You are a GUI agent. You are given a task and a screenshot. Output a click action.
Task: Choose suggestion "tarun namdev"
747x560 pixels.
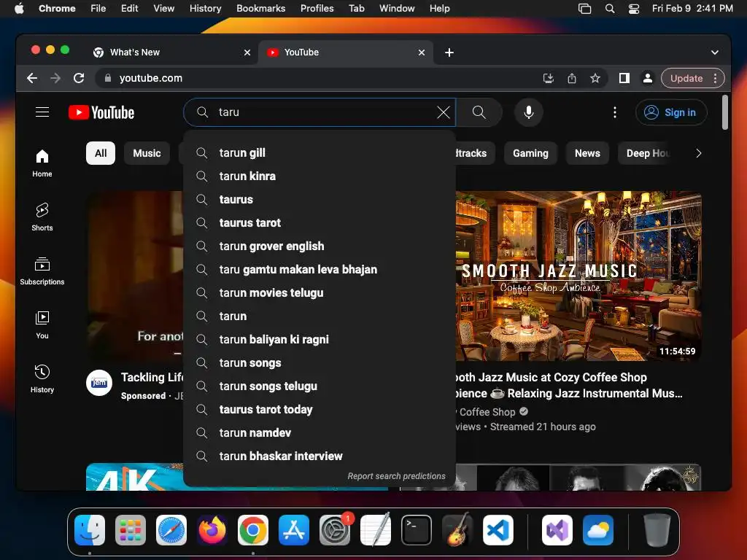tap(320, 433)
